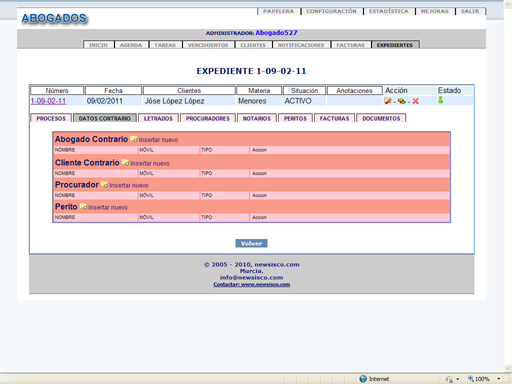The width and height of the screenshot is (512, 384).
Task: Open the PAPELERA menu
Action: click(x=278, y=11)
